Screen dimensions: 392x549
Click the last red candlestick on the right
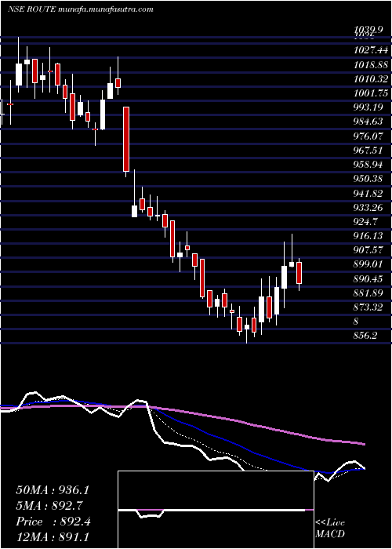299,273
